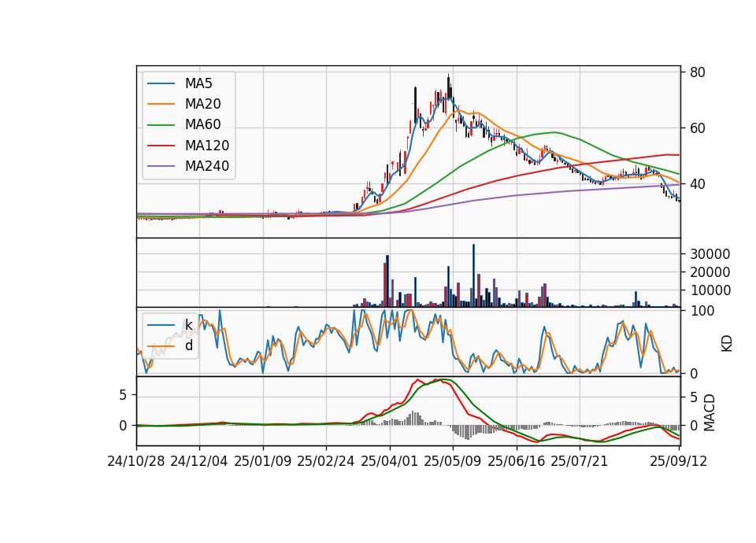
Task: Click the 25/04/01 date axis label
Action: [390, 462]
